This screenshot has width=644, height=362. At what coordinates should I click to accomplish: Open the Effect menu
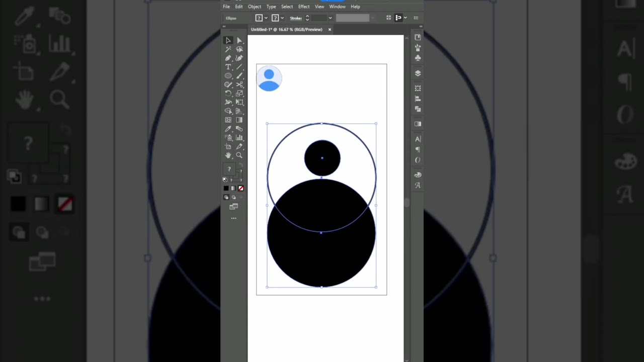[304, 7]
